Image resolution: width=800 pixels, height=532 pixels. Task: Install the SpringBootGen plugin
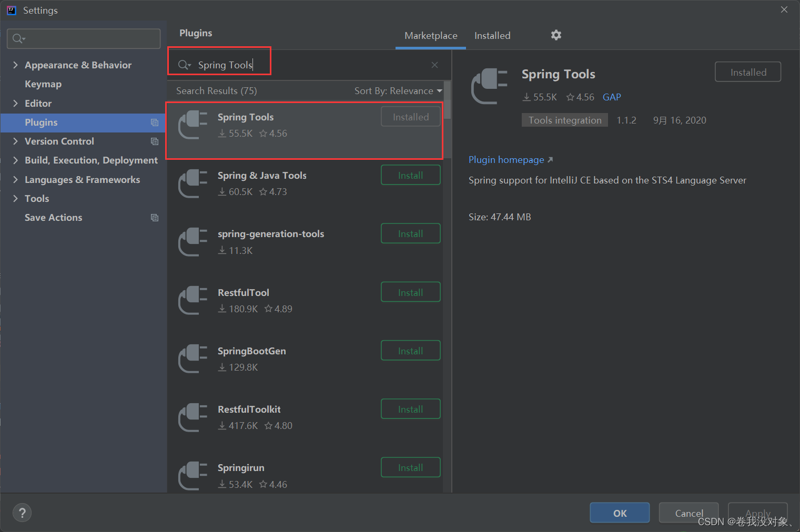click(410, 351)
